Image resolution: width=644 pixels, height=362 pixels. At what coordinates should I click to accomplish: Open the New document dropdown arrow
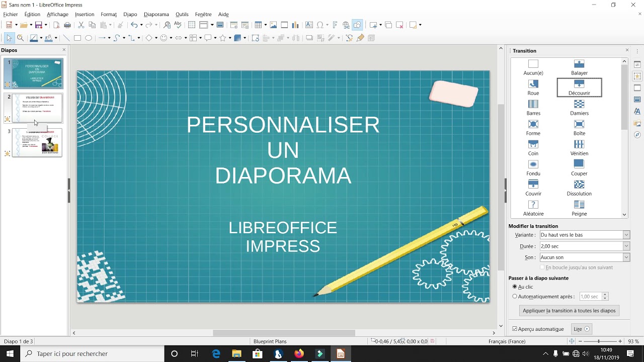pos(16,25)
